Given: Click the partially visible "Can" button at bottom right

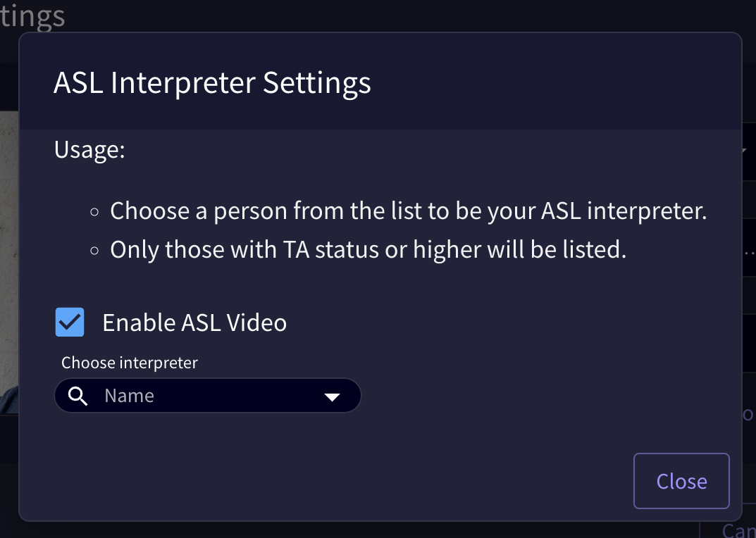Looking at the screenshot, I should [x=739, y=530].
